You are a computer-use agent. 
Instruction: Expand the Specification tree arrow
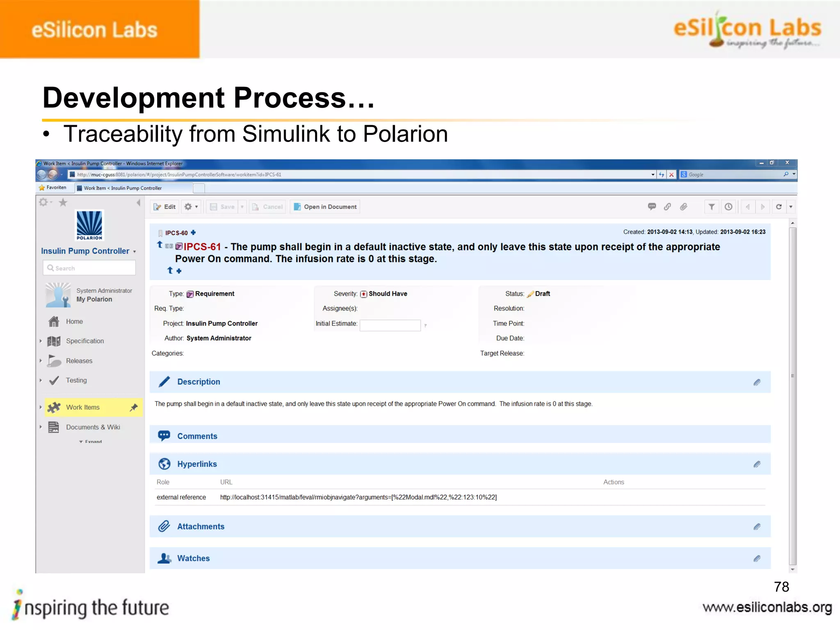[x=41, y=341]
